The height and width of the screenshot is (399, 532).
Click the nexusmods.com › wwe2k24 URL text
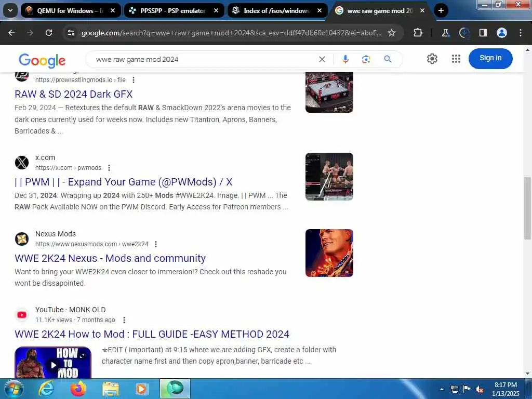91,244
